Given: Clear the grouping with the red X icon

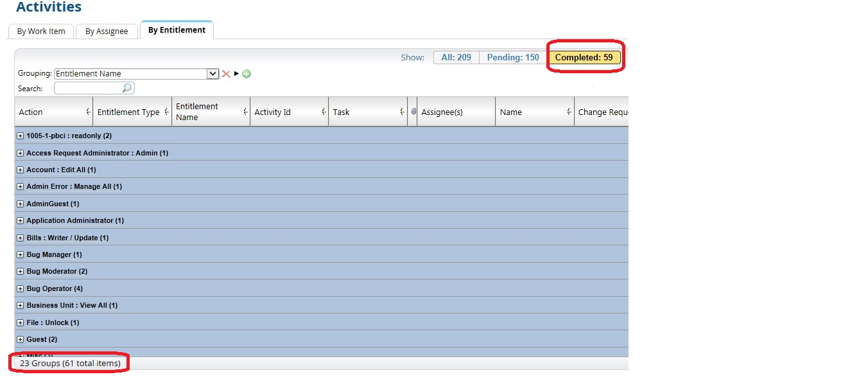Looking at the screenshot, I should [x=226, y=74].
